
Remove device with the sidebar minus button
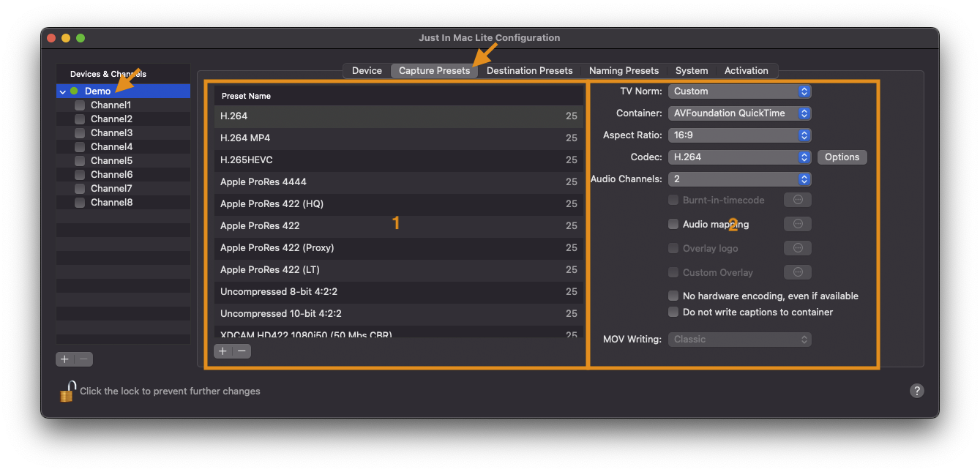83,359
